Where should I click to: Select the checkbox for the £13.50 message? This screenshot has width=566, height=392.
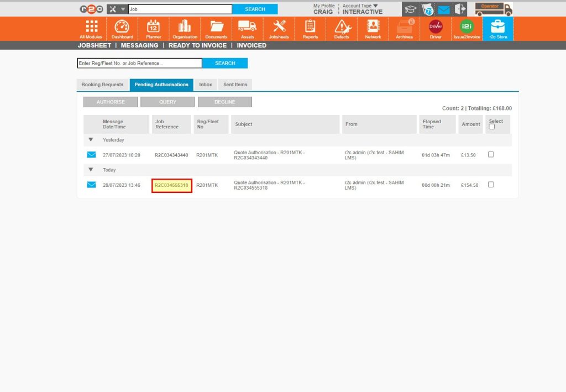(491, 155)
